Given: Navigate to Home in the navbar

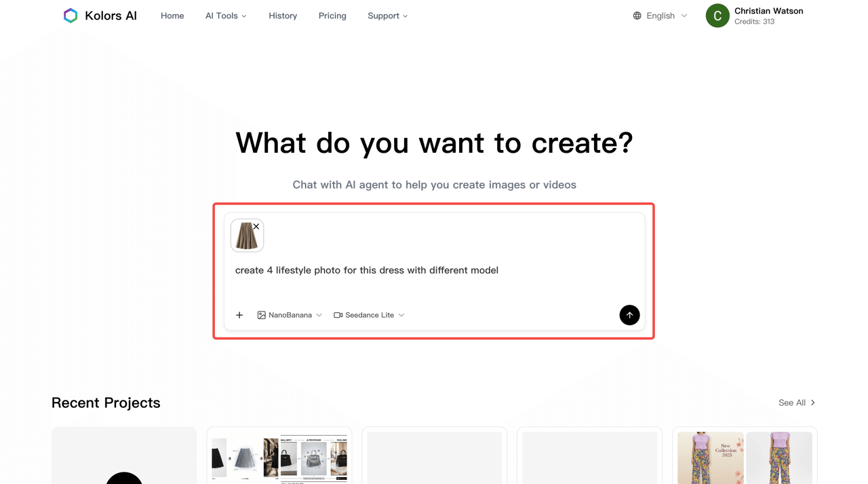Looking at the screenshot, I should point(172,16).
